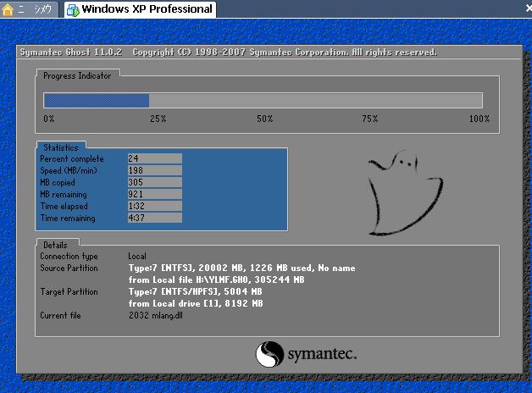The width and height of the screenshot is (532, 393).
Task: Click the 'Time elapsed' label
Action: click(64, 206)
